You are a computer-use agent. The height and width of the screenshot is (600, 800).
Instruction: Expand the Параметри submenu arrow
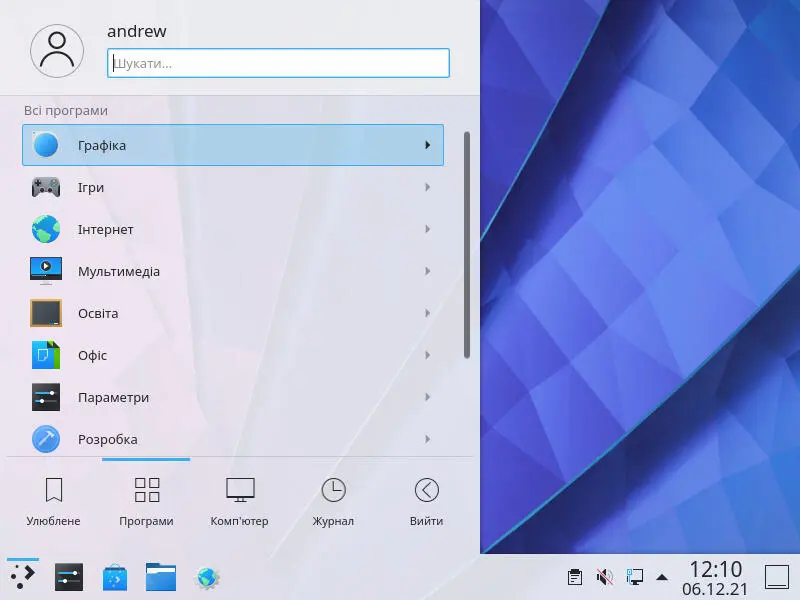pos(428,397)
